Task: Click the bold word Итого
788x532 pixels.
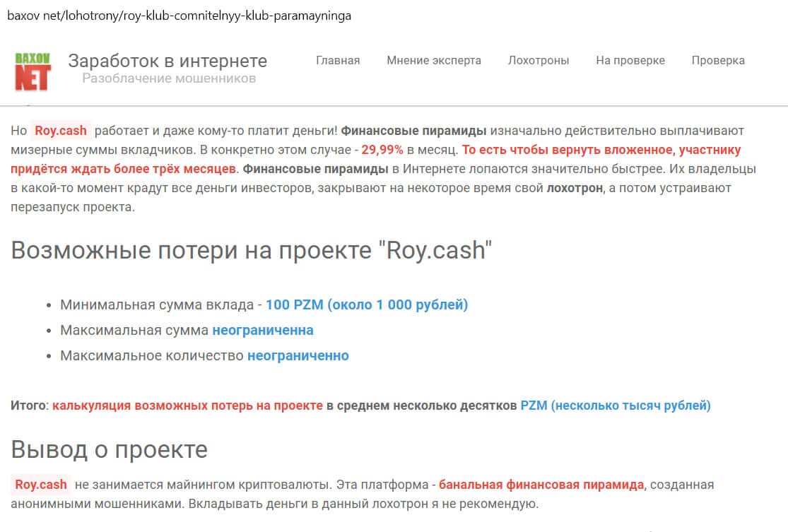Action: (28, 406)
